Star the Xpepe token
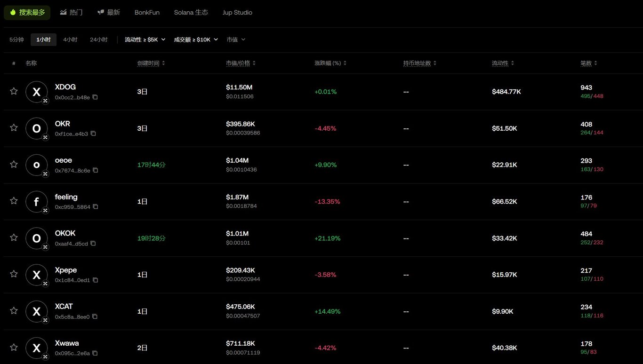Image resolution: width=643 pixels, height=364 pixels. click(x=14, y=274)
